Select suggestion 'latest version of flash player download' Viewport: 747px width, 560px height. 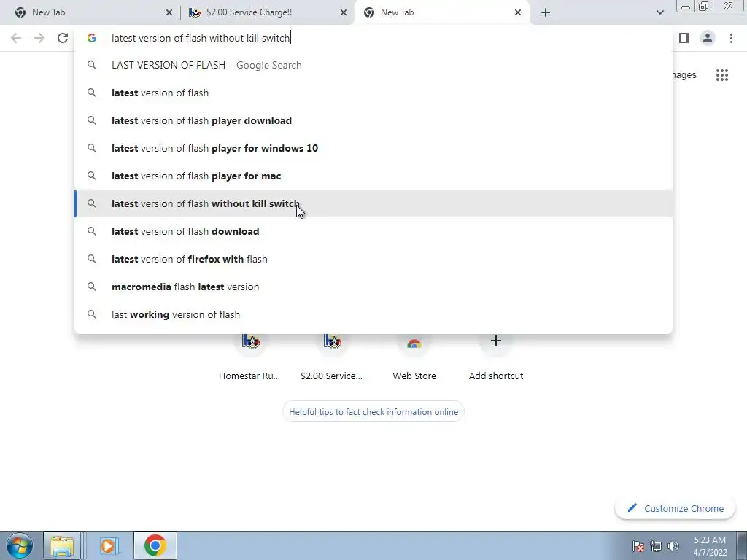[x=373, y=120]
